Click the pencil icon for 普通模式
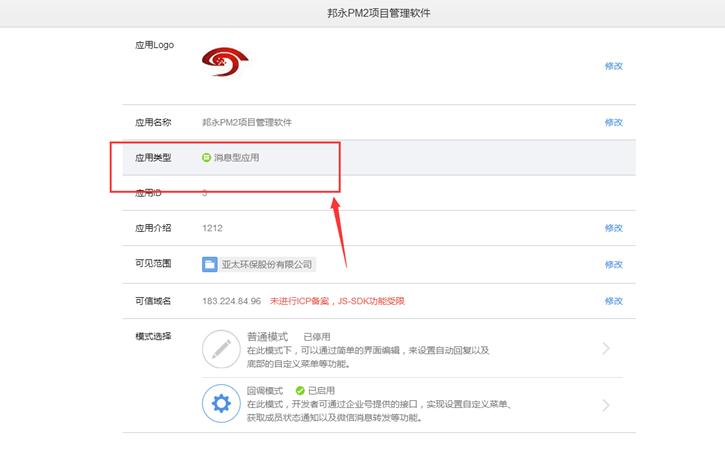725x463 pixels. point(220,348)
